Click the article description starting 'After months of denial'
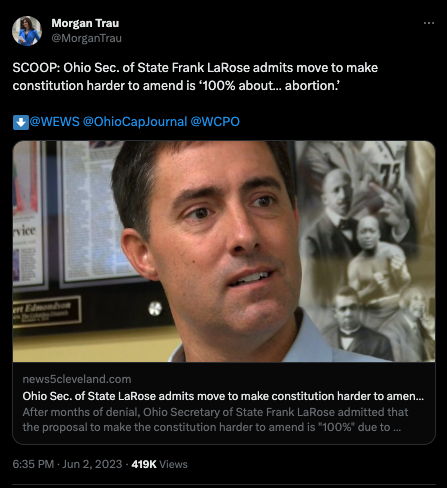The width and height of the screenshot is (447, 488). click(x=215, y=420)
